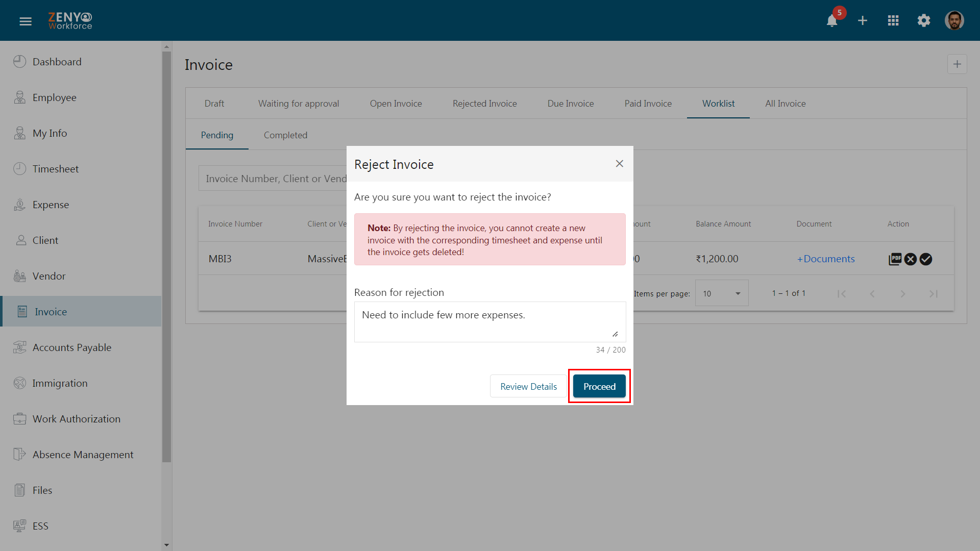The image size is (980, 551).
Task: Switch to the Draft invoice tab
Action: 214,103
